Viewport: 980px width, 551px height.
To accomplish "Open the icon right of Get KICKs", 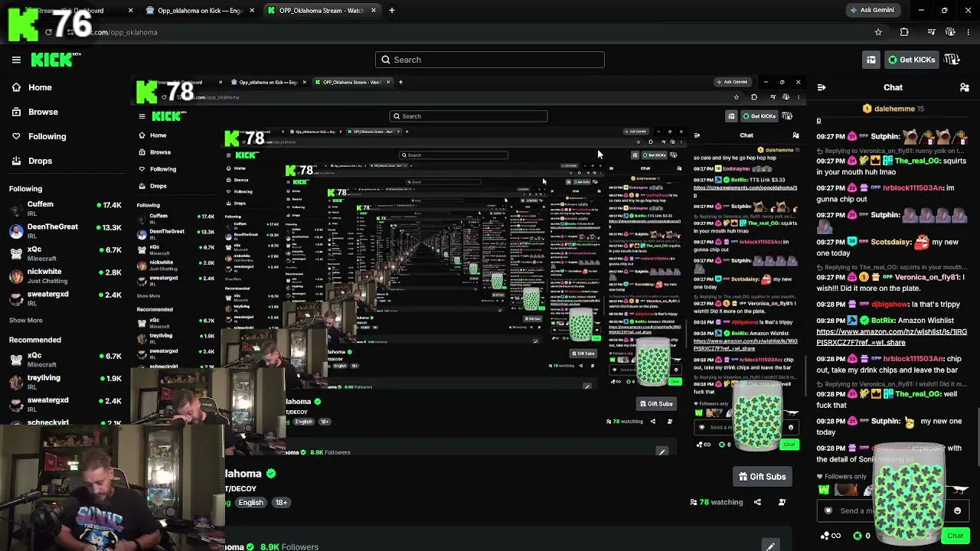I will click(952, 60).
